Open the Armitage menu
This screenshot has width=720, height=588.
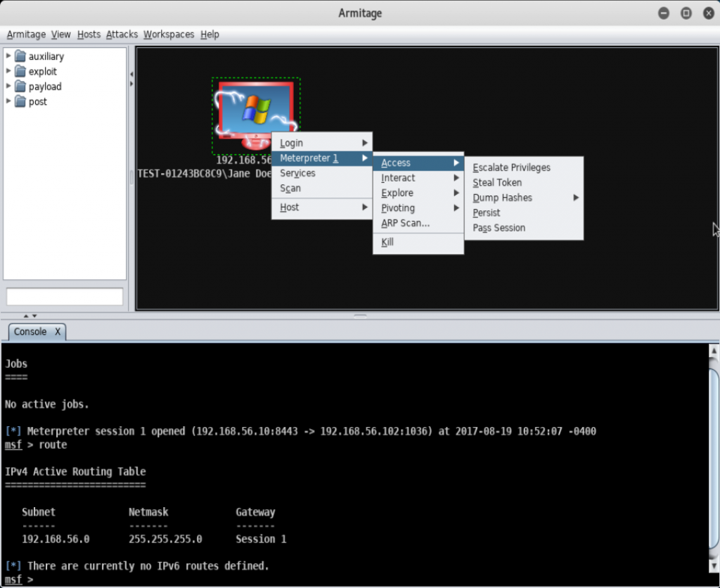tap(26, 34)
